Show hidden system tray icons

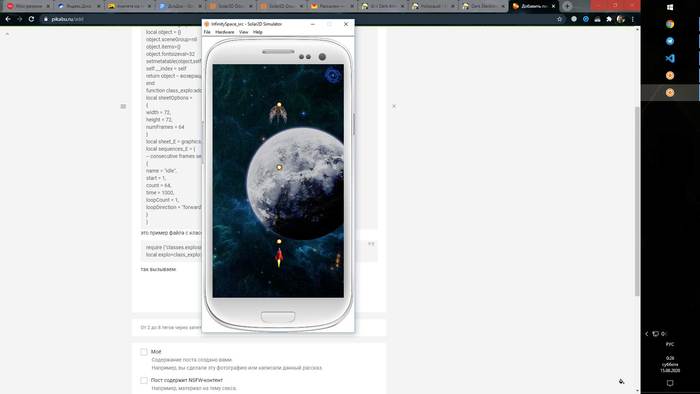[x=646, y=334]
